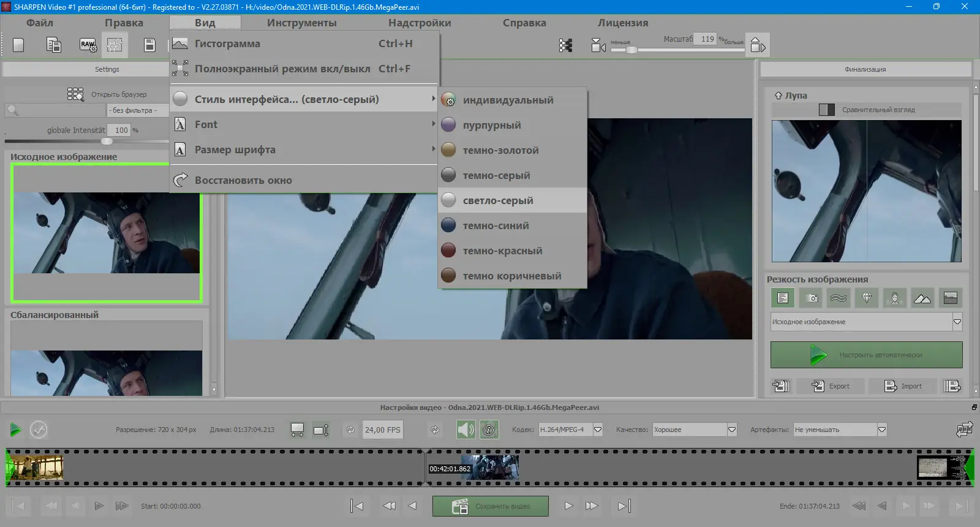Select the camera-shake sharpness preset icon

811,298
